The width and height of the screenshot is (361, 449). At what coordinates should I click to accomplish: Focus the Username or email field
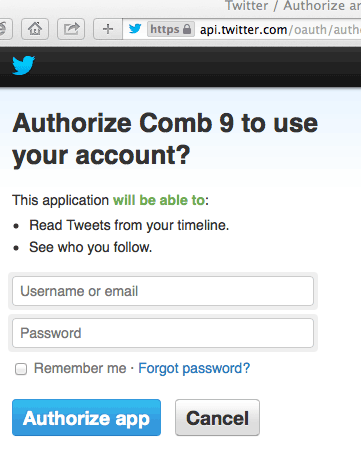(x=163, y=291)
